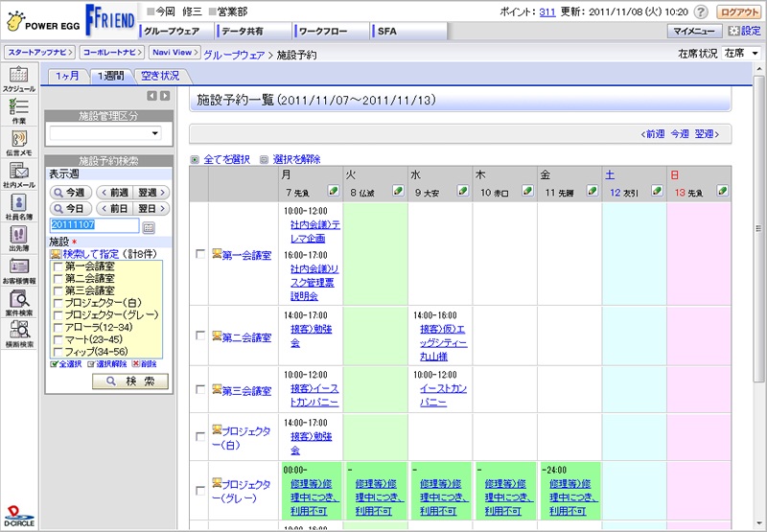
Task: Click the right arrow above 施設管理区分 panel
Action: tap(165, 96)
